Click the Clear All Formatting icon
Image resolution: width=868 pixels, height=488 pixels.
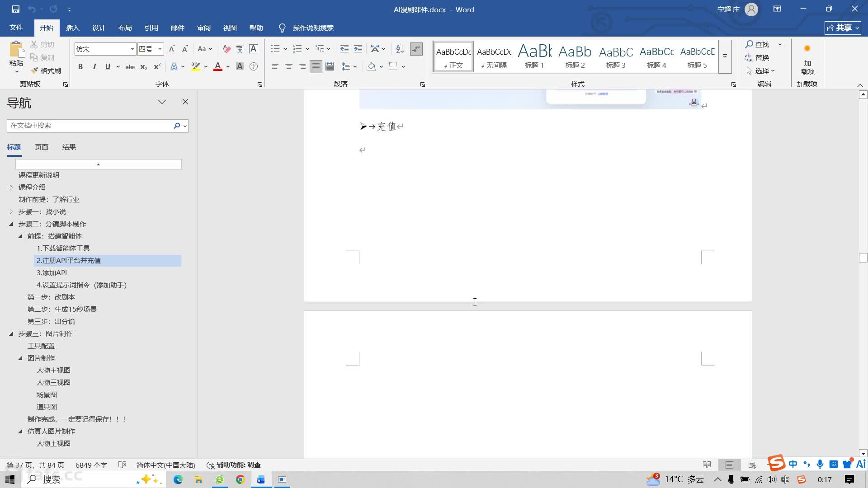point(226,49)
